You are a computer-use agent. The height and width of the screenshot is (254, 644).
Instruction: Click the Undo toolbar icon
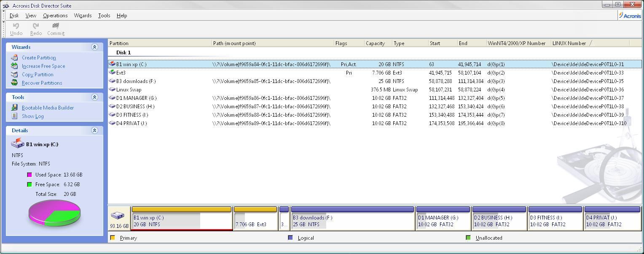click(16, 26)
